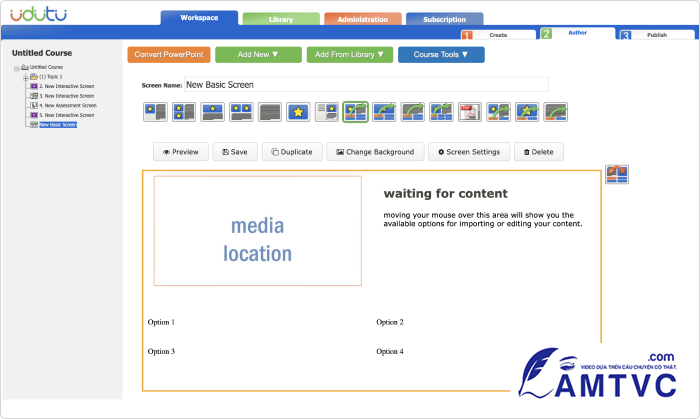Click the 'Option 1' text
The image size is (700, 419).
coord(161,322)
